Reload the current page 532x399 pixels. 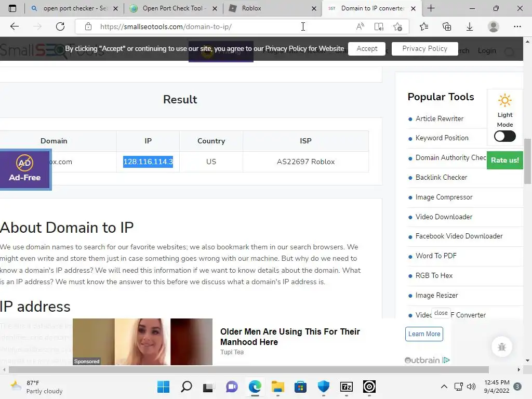[60, 26]
